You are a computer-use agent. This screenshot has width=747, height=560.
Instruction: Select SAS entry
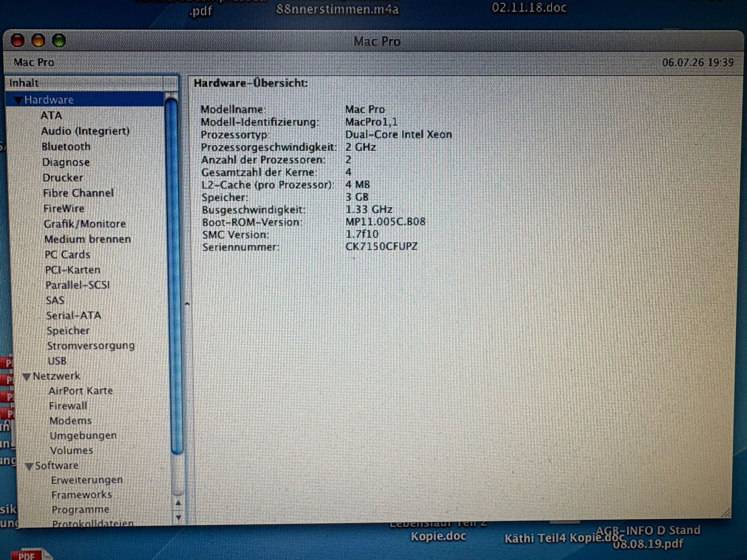coord(55,300)
